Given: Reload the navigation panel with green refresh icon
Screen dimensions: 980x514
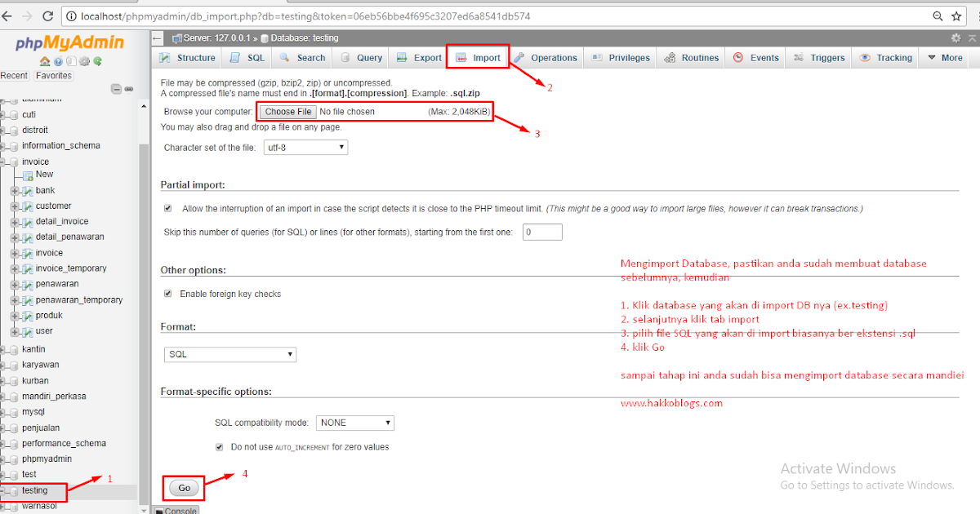Looking at the screenshot, I should click(x=98, y=60).
